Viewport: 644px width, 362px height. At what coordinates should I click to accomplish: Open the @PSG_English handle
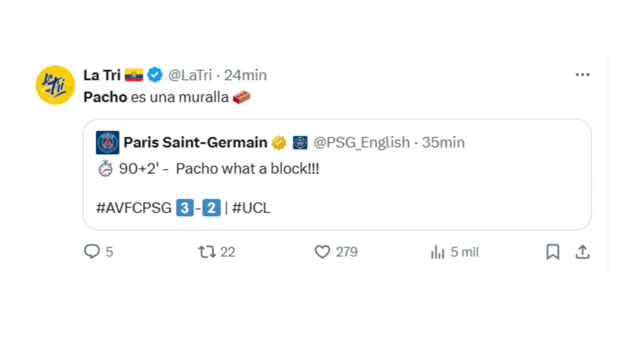362,143
